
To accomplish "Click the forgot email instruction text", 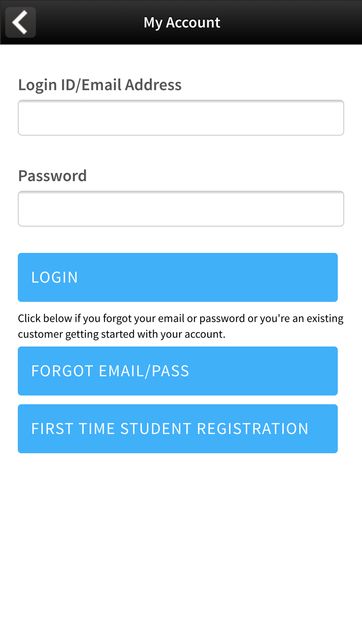I will [x=181, y=326].
